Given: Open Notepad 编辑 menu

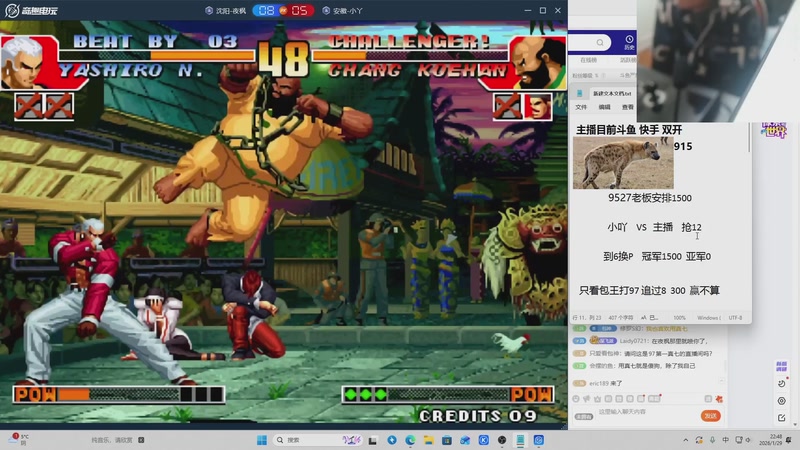Looking at the screenshot, I should (605, 107).
